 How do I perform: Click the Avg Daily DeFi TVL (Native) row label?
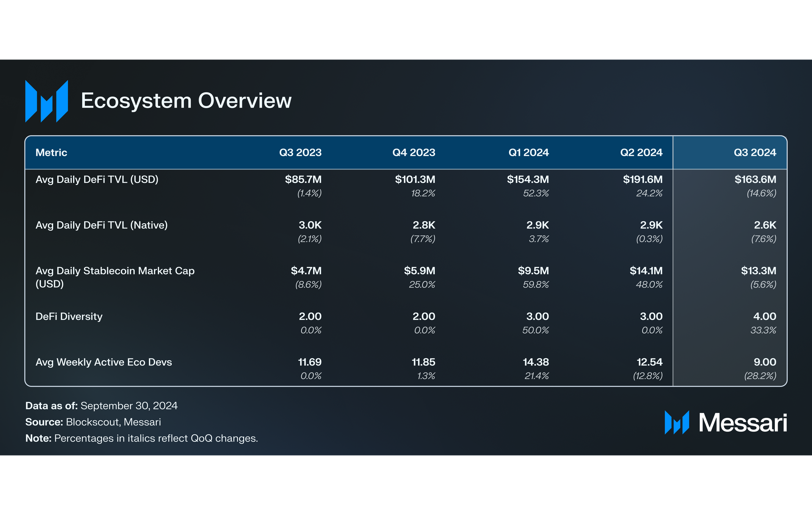(102, 225)
